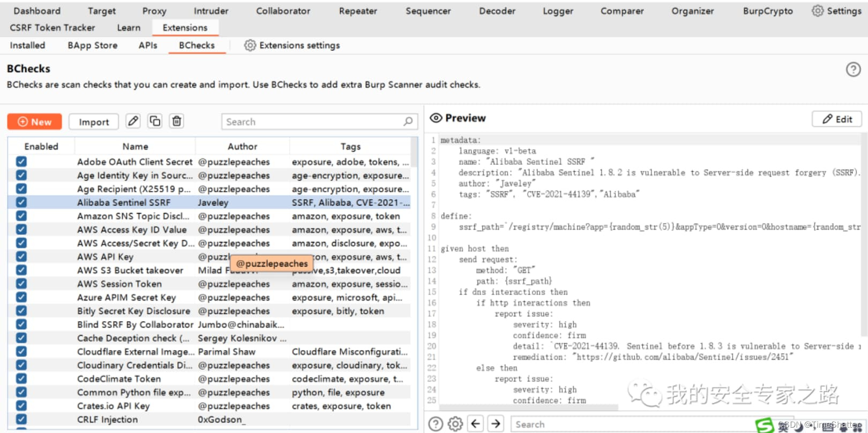868x433 pixels.
Task: Click the Extensions settings gear icon
Action: [x=250, y=45]
